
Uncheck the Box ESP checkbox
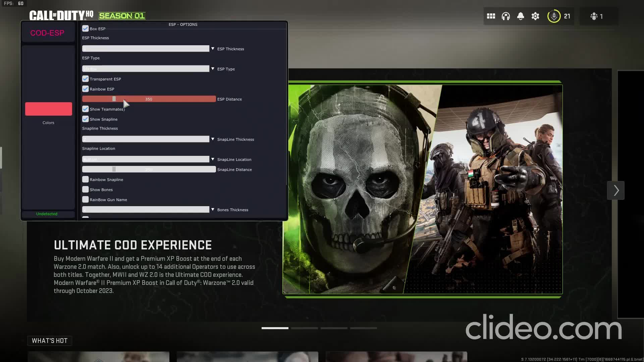pyautogui.click(x=86, y=28)
